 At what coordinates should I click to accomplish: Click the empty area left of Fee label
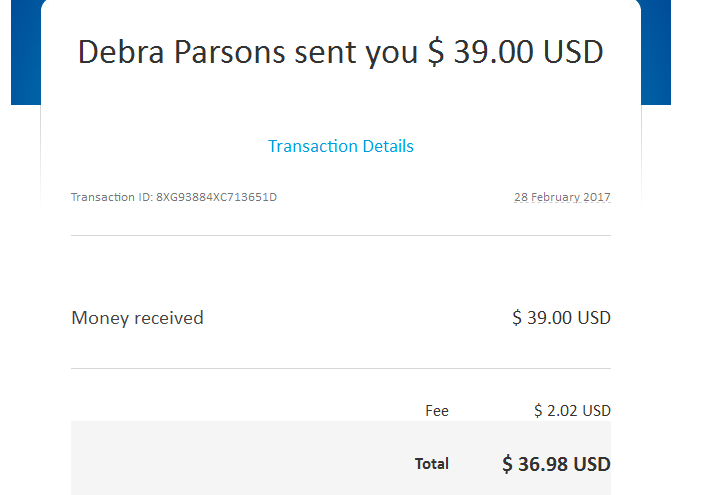point(245,411)
